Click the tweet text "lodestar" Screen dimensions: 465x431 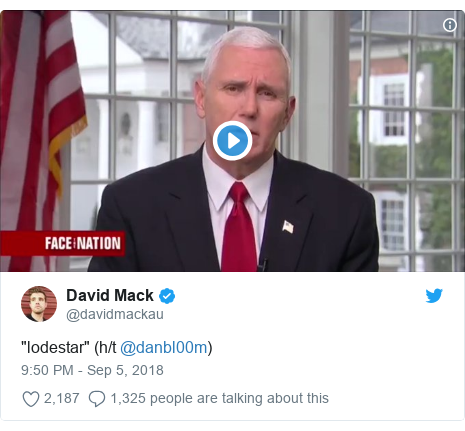coord(55,348)
